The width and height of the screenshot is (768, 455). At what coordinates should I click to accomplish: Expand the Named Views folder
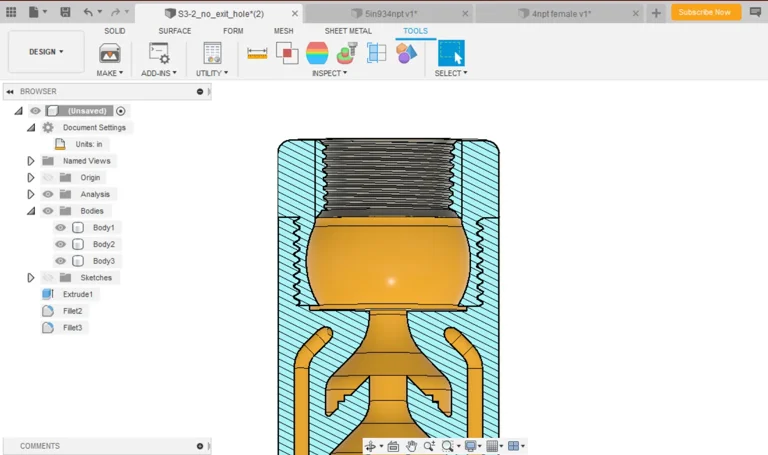pos(31,161)
